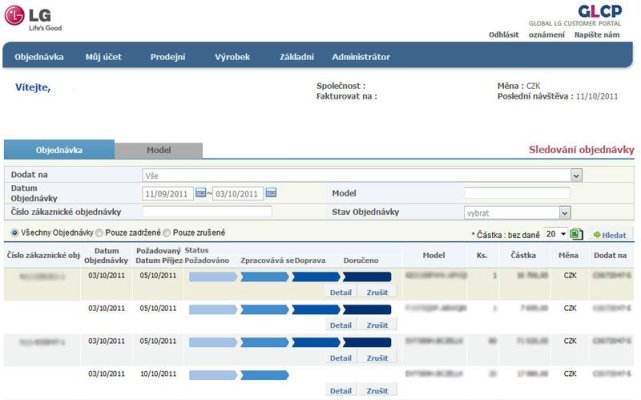Switch to the Model tab
Viewport: 641px width, 400px height.
pyautogui.click(x=158, y=150)
